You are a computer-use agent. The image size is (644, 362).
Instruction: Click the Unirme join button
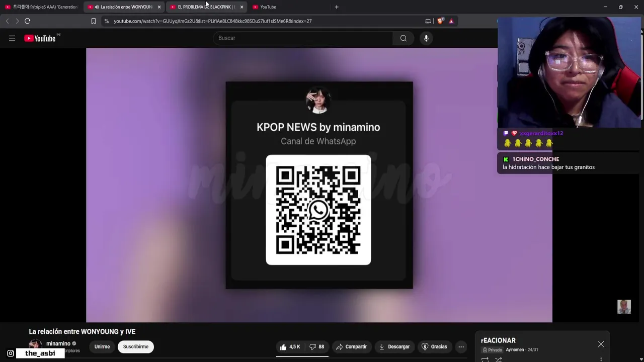102,347
